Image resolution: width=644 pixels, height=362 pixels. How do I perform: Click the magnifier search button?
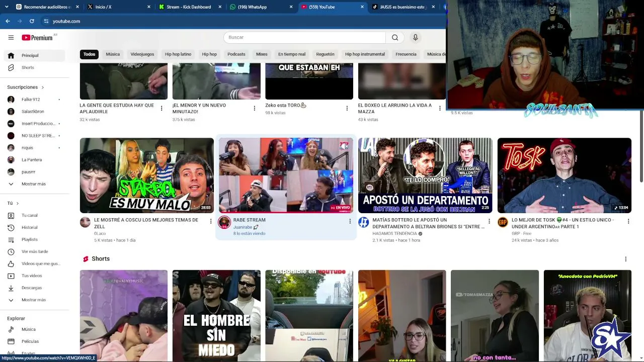(395, 37)
